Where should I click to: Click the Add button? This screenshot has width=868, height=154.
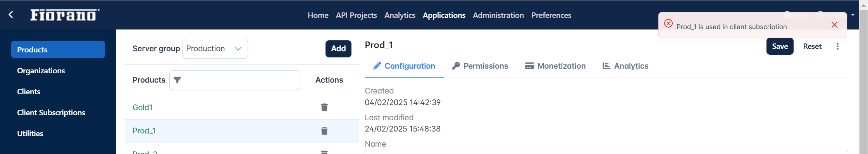[338, 48]
